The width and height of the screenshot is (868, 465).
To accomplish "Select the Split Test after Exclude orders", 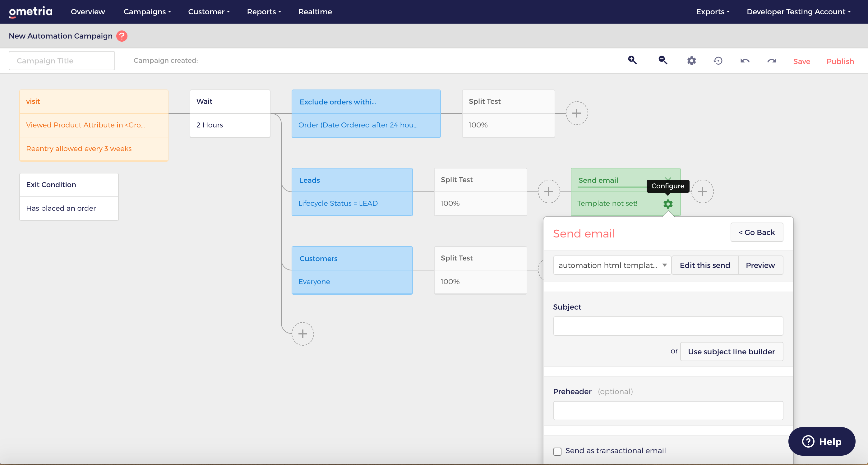I will pyautogui.click(x=509, y=113).
